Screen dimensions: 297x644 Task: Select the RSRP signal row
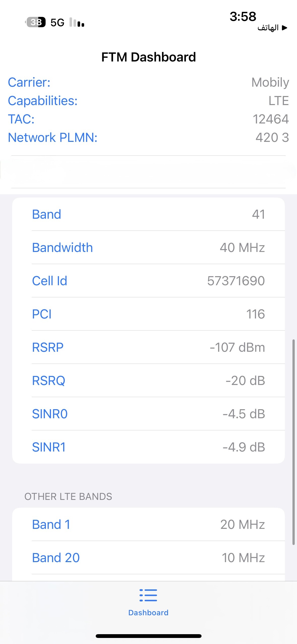(x=148, y=347)
